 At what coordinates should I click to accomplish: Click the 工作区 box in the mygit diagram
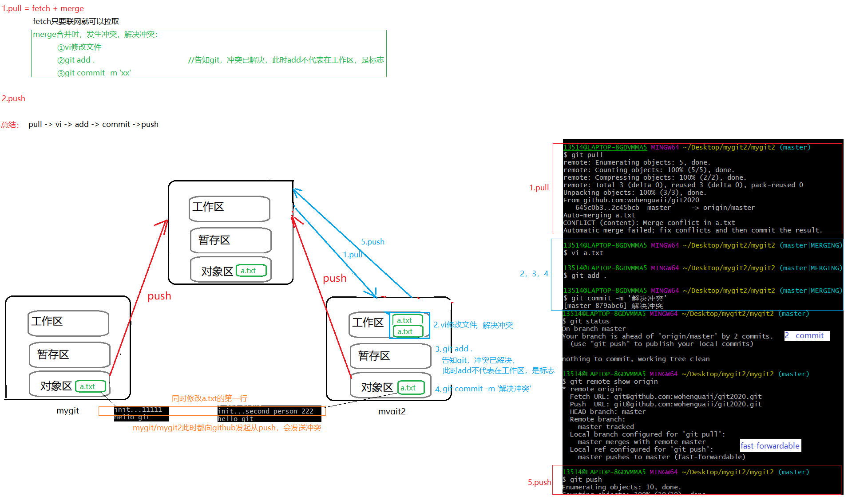[x=68, y=322]
